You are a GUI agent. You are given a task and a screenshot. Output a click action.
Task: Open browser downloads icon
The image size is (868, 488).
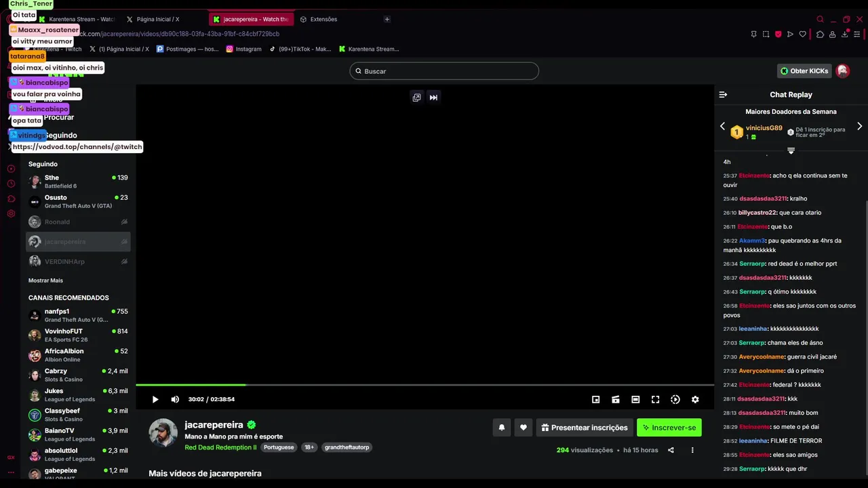pyautogui.click(x=844, y=34)
